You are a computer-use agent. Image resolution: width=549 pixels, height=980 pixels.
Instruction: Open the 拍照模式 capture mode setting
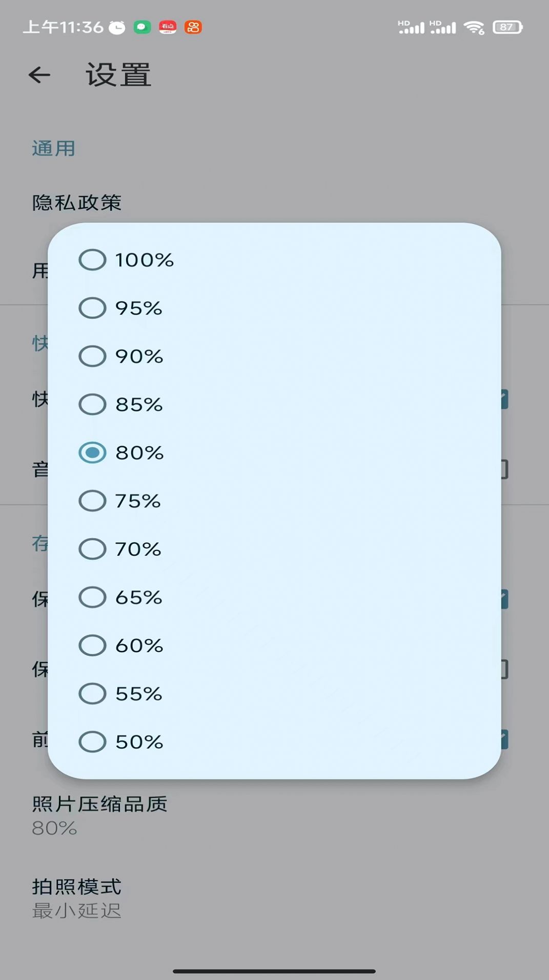[77, 897]
